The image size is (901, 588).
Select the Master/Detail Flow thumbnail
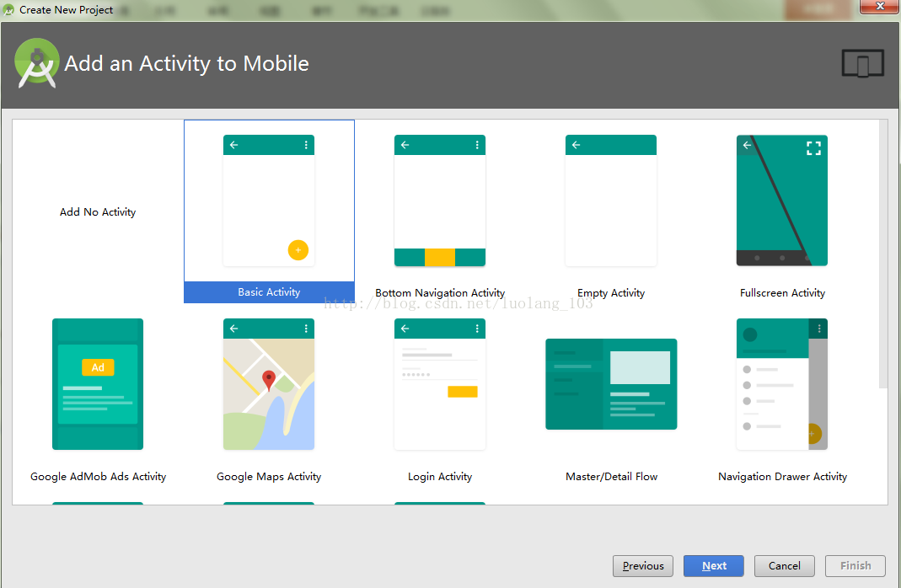611,384
